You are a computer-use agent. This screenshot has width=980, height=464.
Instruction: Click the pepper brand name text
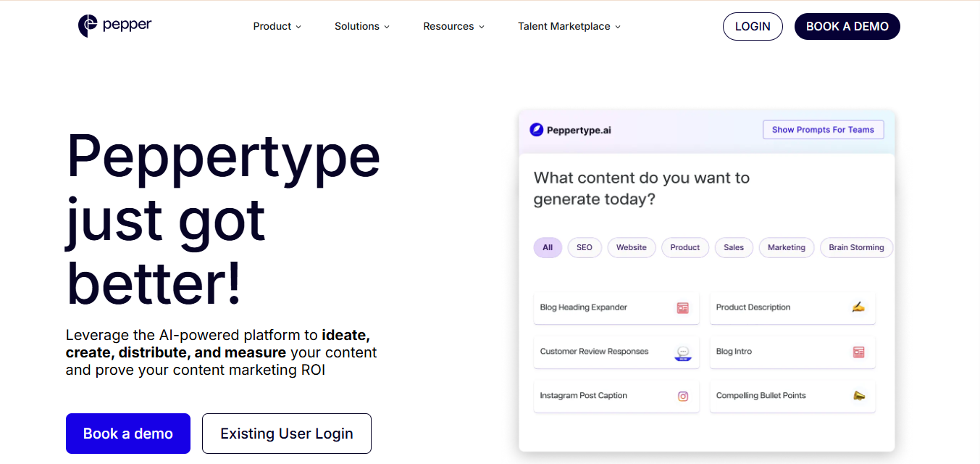(x=127, y=26)
